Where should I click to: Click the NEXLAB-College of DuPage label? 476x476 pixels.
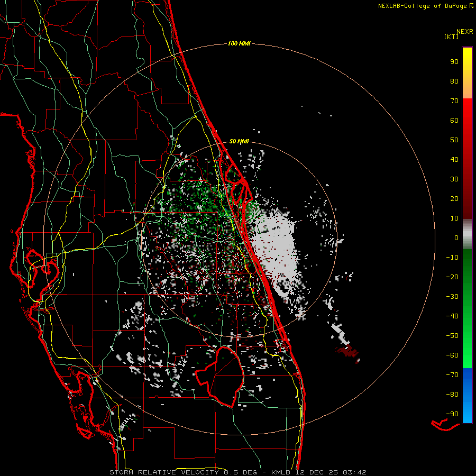point(425,6)
